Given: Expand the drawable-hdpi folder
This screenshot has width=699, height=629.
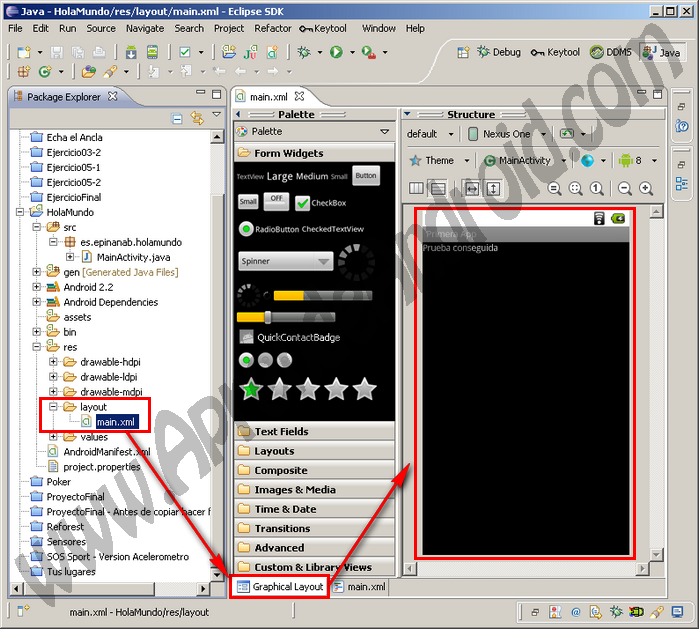Looking at the screenshot, I should point(53,362).
